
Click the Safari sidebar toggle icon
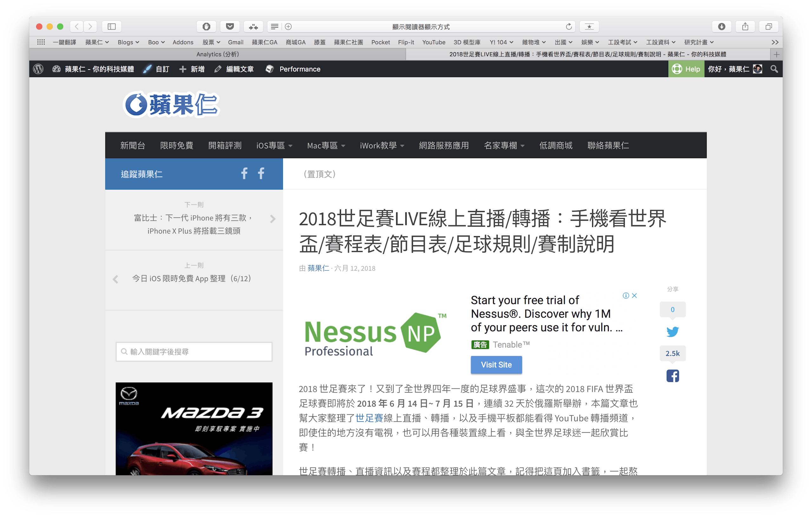point(112,27)
